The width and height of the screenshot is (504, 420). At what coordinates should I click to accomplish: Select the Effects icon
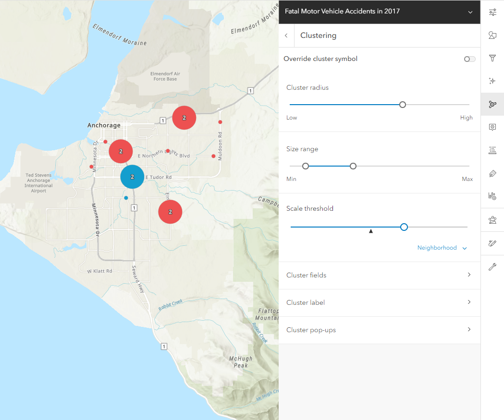[492, 81]
